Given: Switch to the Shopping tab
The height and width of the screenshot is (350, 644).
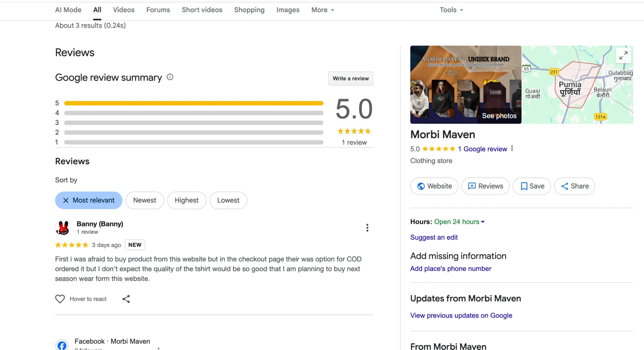Looking at the screenshot, I should click(x=249, y=10).
